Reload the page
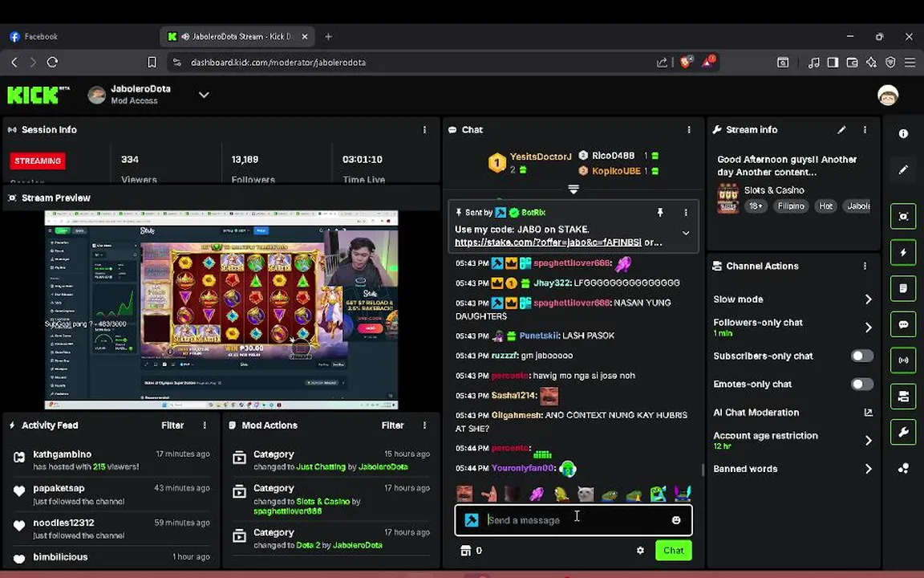924x578 pixels. (52, 62)
